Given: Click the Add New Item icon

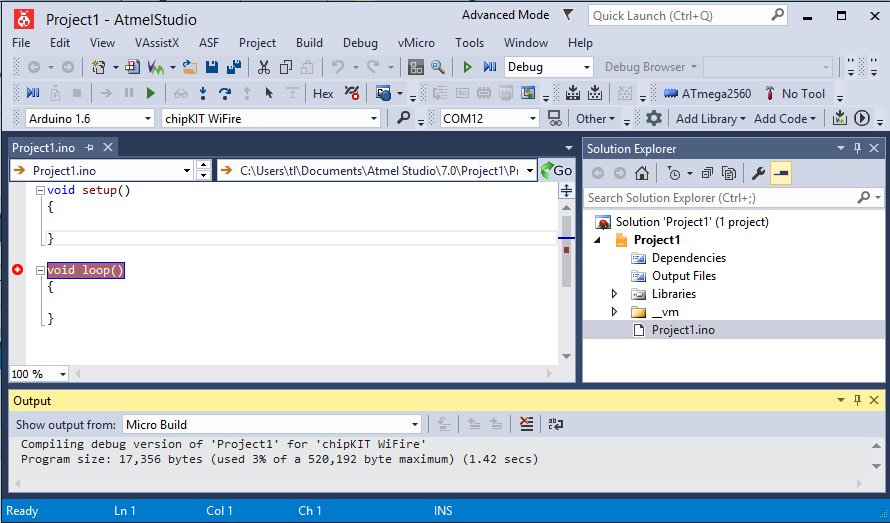Looking at the screenshot, I should tap(132, 67).
